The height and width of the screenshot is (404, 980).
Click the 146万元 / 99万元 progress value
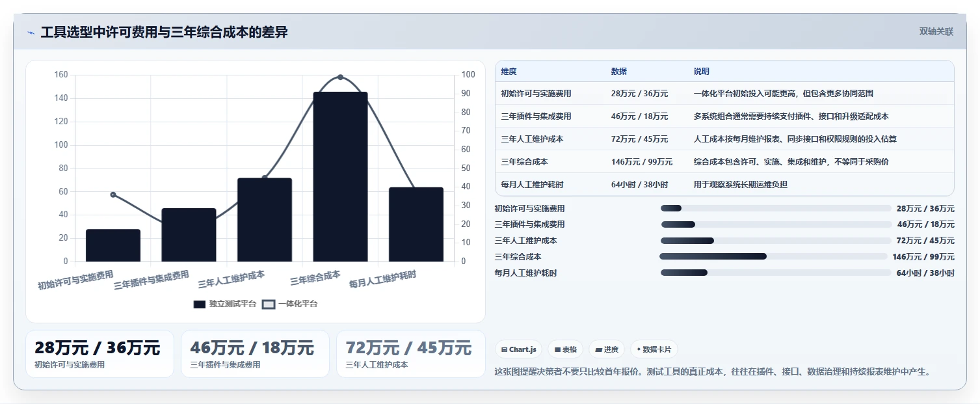coord(923,257)
